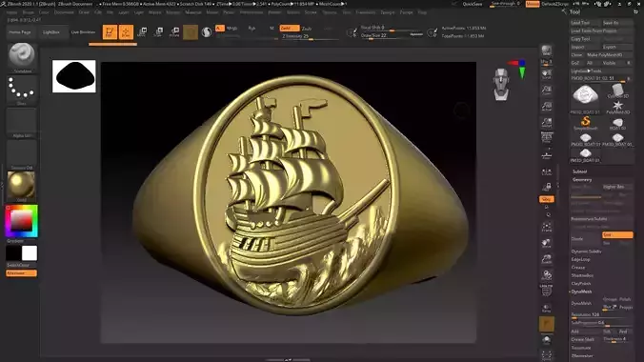Click the Load Tool button
The width and height of the screenshot is (644, 362).
585,23
